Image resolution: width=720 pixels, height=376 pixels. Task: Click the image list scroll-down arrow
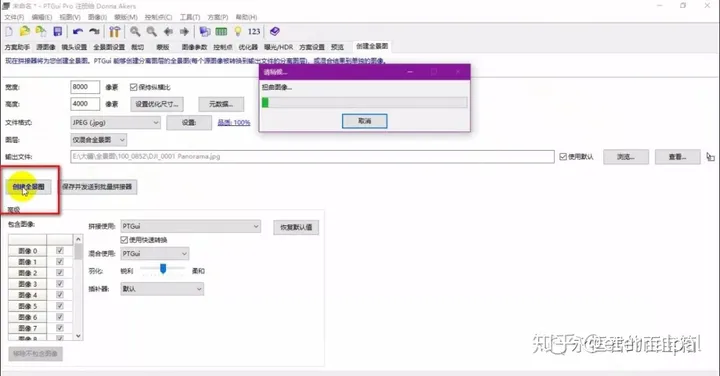78,336
